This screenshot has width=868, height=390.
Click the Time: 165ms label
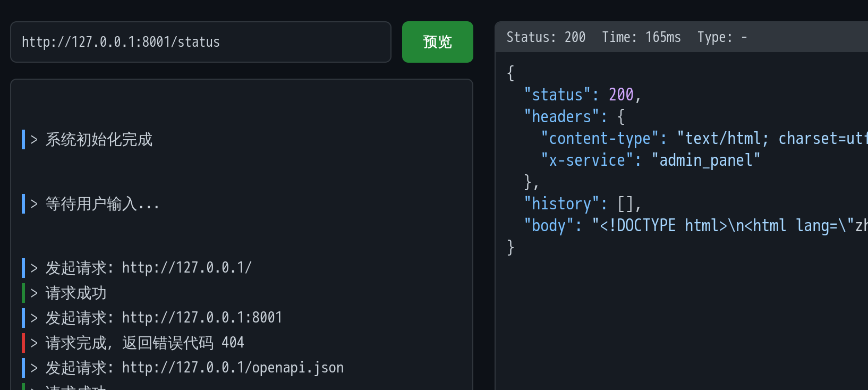point(641,37)
